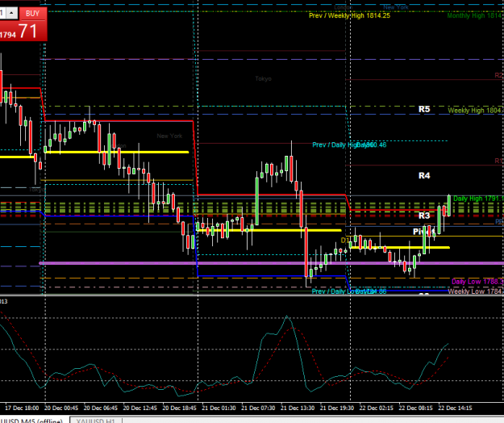This screenshot has height=423, width=504.
Task: Click the trade volume input field
Action: [2, 13]
